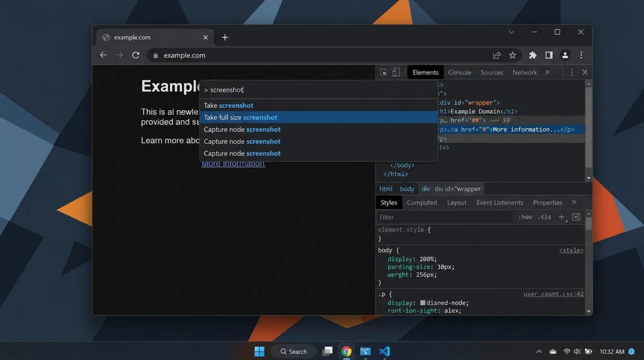Click the body breadcrumb
Image resolution: width=644 pixels, height=360 pixels.
click(407, 189)
